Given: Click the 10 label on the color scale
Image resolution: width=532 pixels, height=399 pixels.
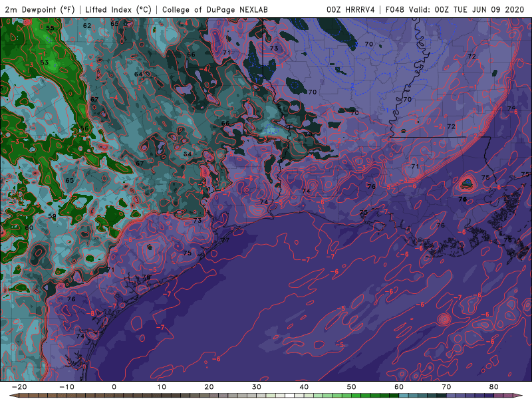Looking at the screenshot, I should click(x=162, y=387).
